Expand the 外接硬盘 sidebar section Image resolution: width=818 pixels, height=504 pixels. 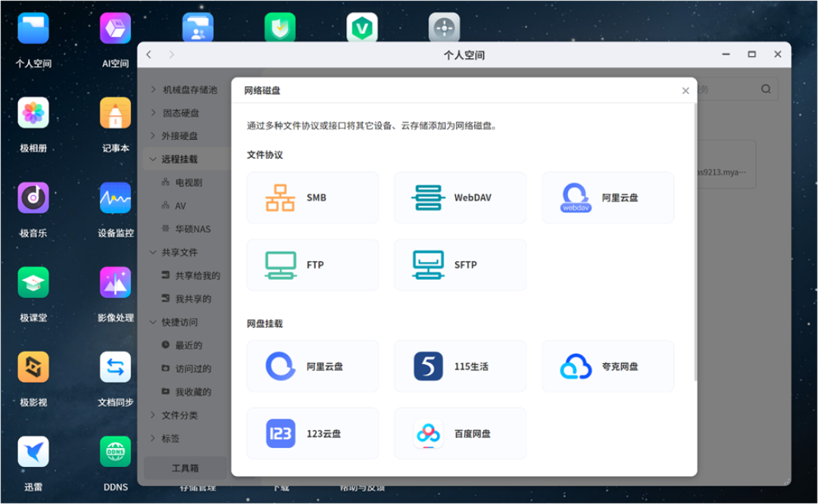tap(153, 135)
